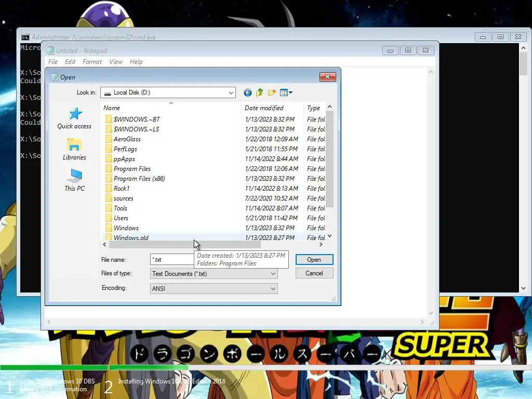Viewport: 532px width, 399px height.
Task: Open Quick access in sidebar
Action: pyautogui.click(x=74, y=118)
